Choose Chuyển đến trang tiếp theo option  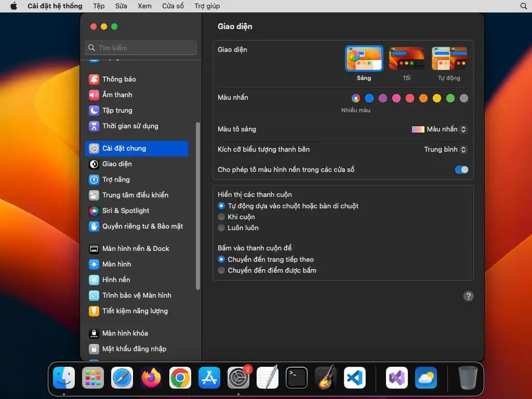click(221, 259)
